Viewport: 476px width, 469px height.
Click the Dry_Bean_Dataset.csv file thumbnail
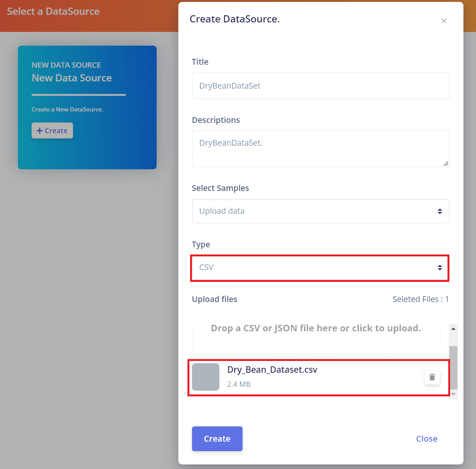206,377
